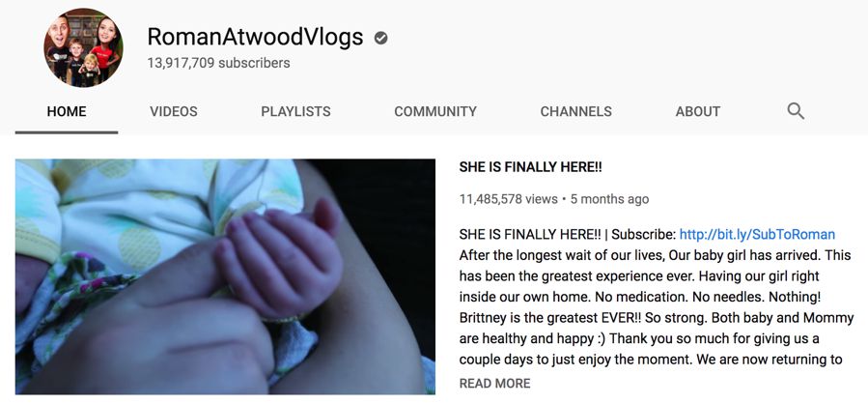
Task: Click the channel search magnifier icon
Action: click(796, 111)
